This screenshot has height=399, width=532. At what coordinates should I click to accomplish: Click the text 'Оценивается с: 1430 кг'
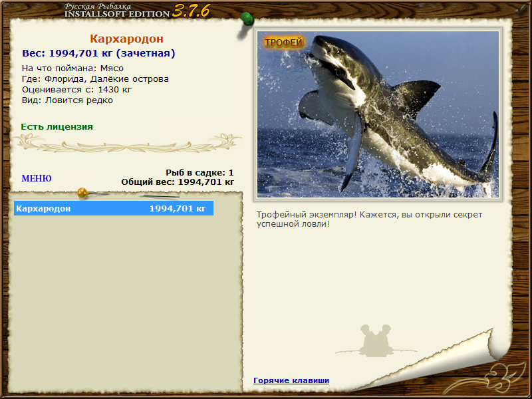(x=76, y=90)
